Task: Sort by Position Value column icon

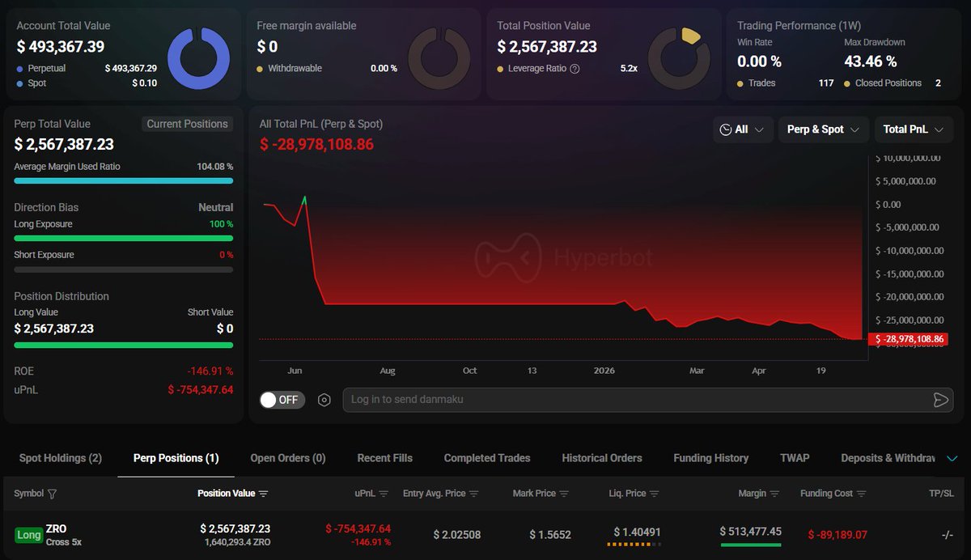Action: 263,494
